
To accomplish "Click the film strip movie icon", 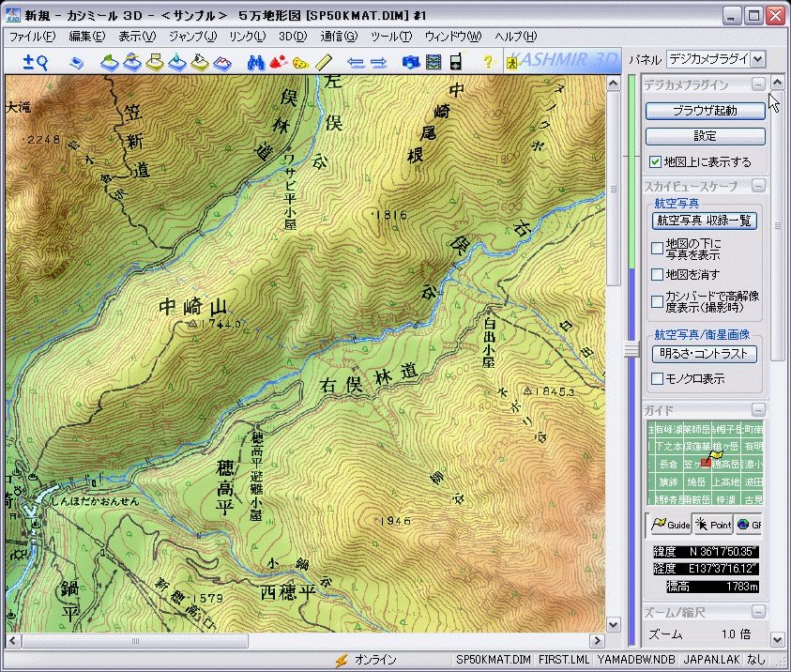I will (434, 62).
